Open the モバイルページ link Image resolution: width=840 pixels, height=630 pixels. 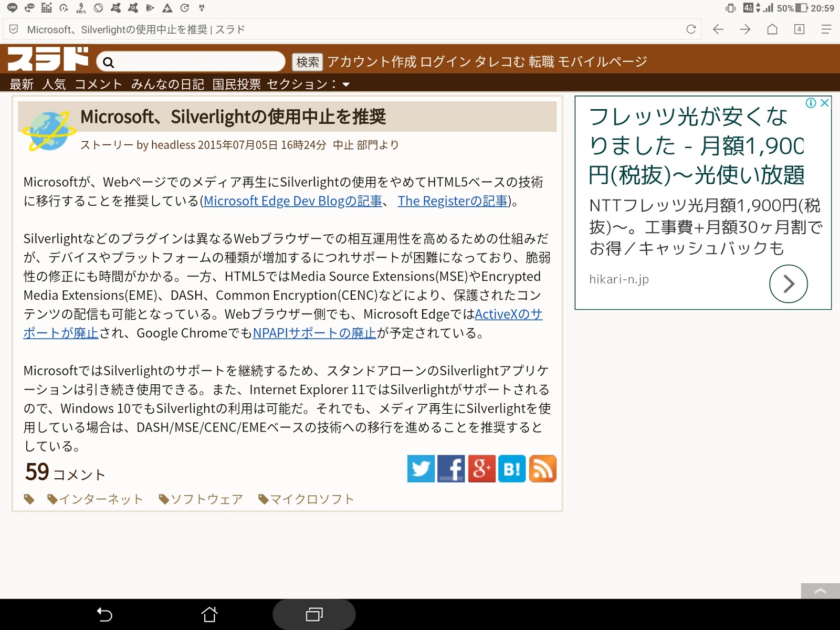(x=603, y=62)
